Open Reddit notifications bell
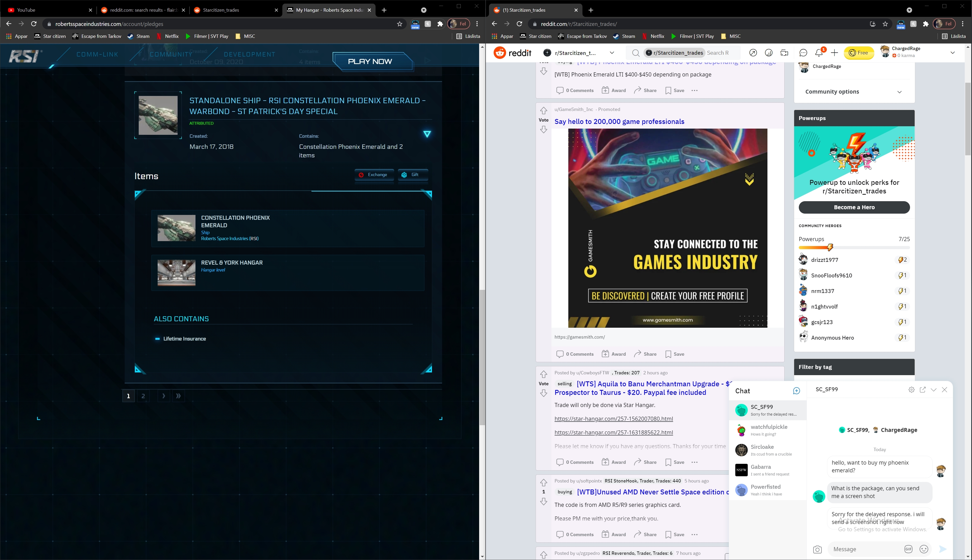The width and height of the screenshot is (972, 560). (819, 53)
